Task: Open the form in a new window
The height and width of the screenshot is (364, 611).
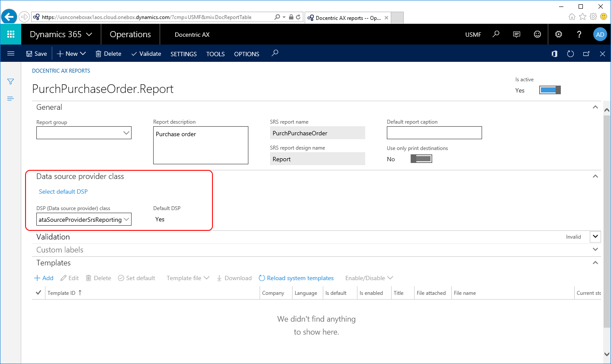Action: coord(586,54)
